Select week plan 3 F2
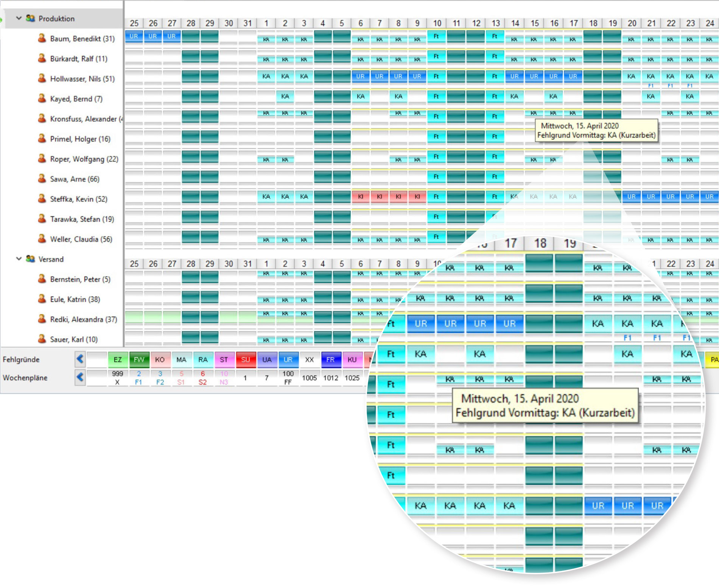The width and height of the screenshot is (719, 588). tap(160, 378)
